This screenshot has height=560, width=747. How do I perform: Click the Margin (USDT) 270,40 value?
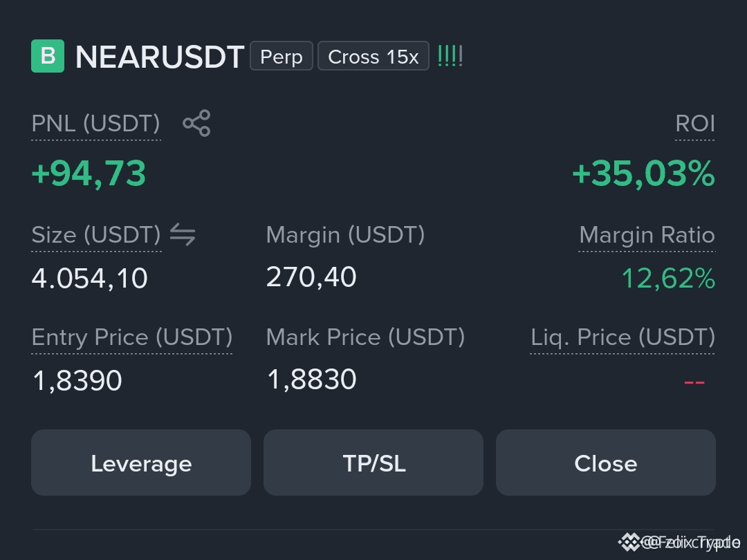tap(311, 277)
